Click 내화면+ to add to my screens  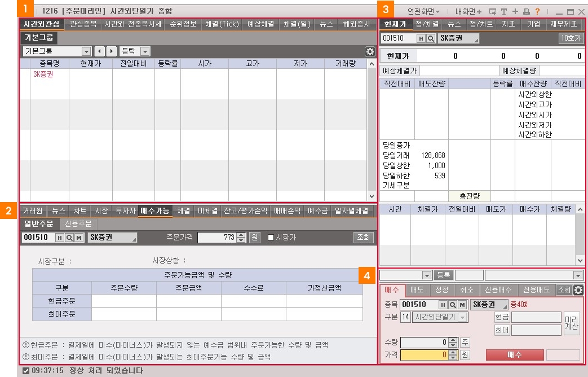(x=468, y=12)
